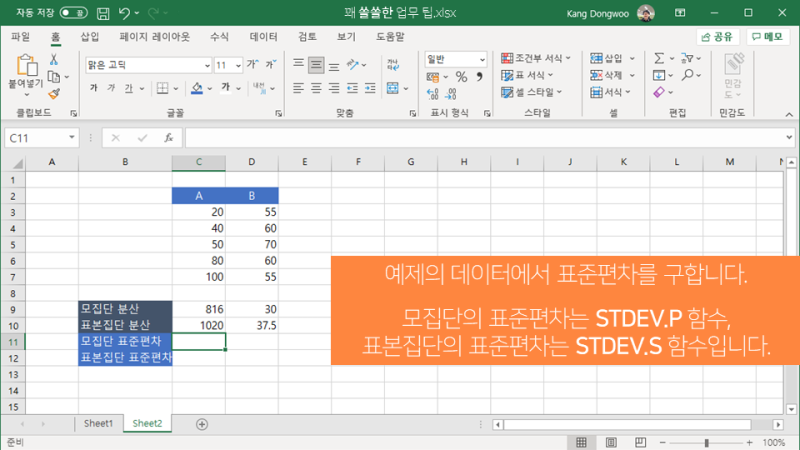Open the font color dropdown arrow
800x450 pixels.
pyautogui.click(x=238, y=89)
